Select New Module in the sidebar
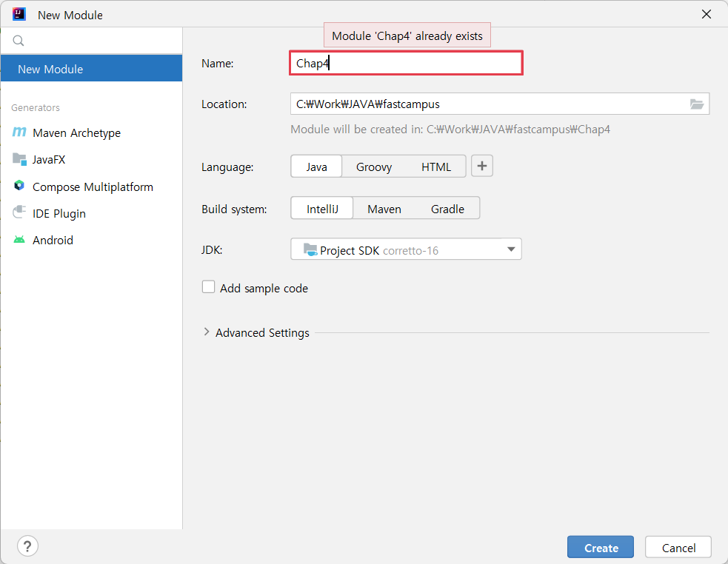Screen dimensions: 728x564 point(92,69)
